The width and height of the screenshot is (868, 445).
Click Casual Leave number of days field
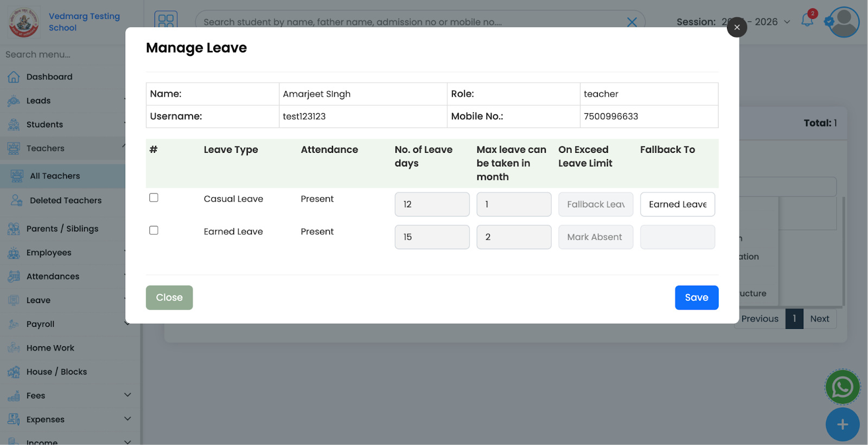tap(432, 204)
